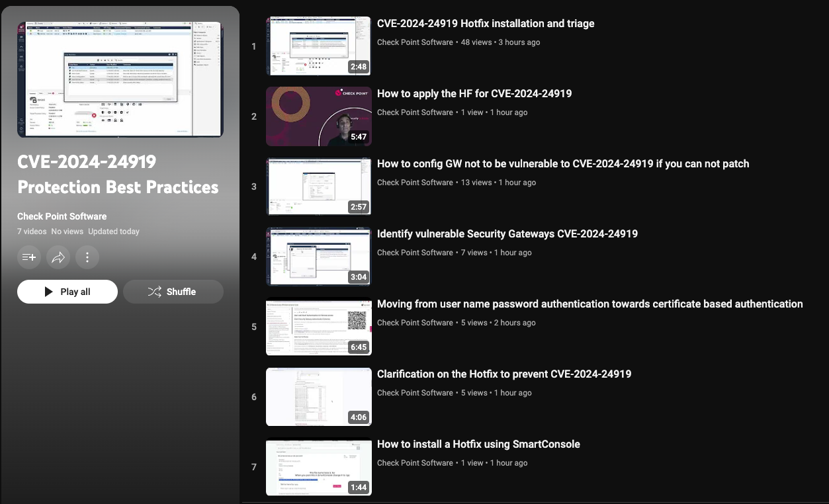Click the 48 views text on first video
829x504 pixels.
pyautogui.click(x=476, y=42)
